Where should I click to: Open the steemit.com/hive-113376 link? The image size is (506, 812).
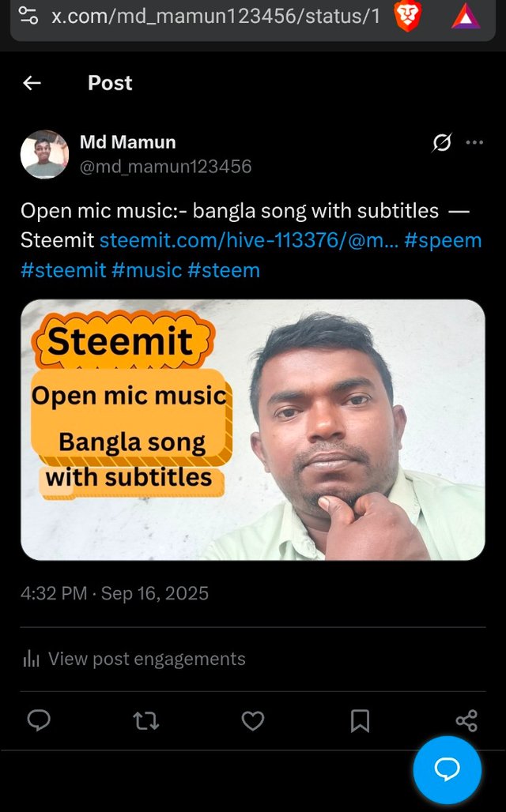click(x=249, y=240)
